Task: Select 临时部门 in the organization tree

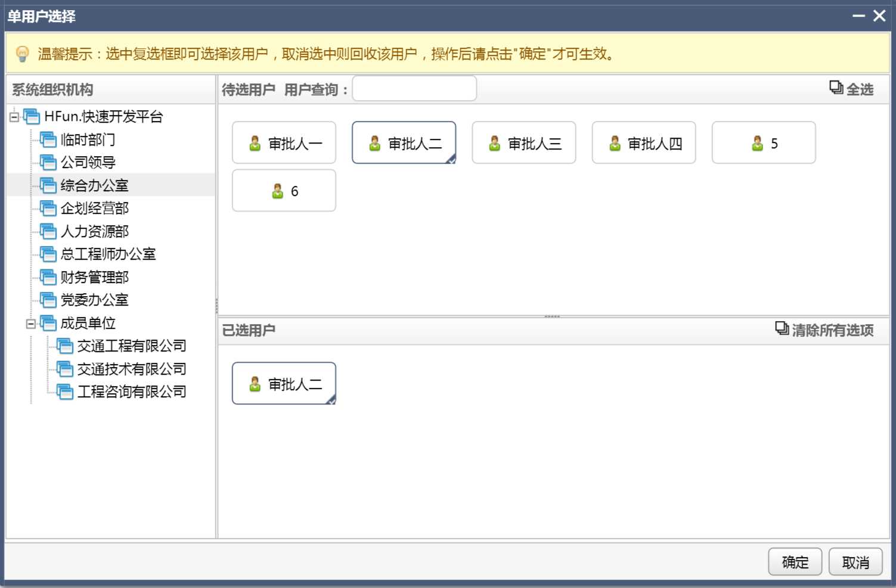Action: pyautogui.click(x=88, y=139)
